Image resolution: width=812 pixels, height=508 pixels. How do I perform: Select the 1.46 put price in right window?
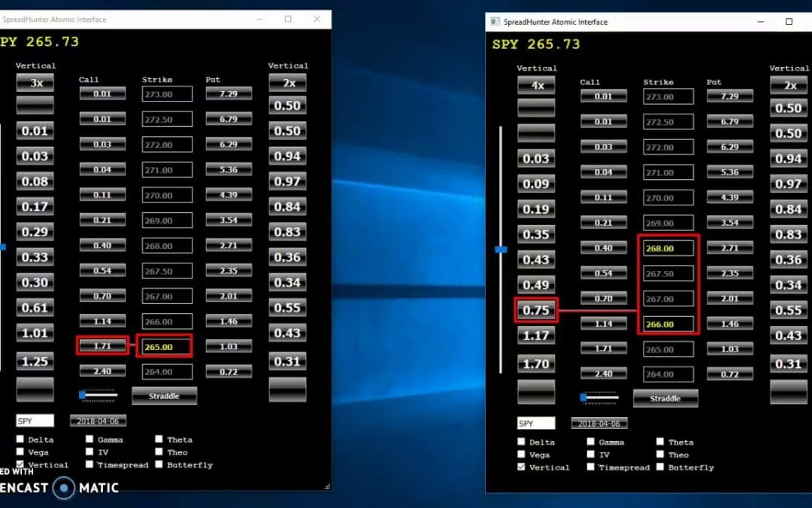[x=729, y=324]
